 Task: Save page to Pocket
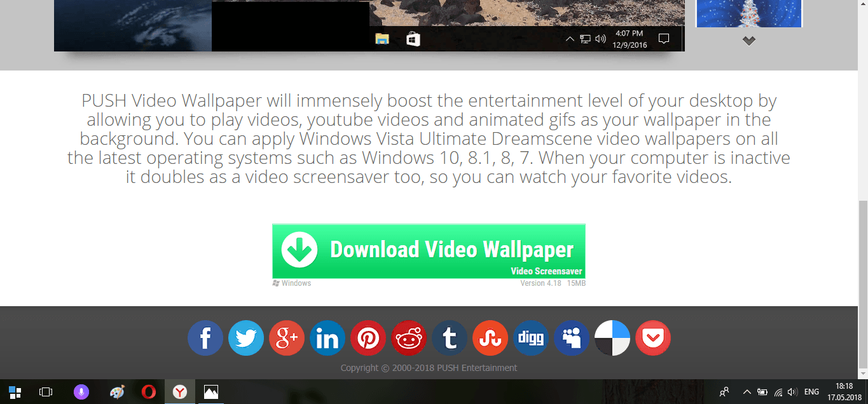coord(653,338)
